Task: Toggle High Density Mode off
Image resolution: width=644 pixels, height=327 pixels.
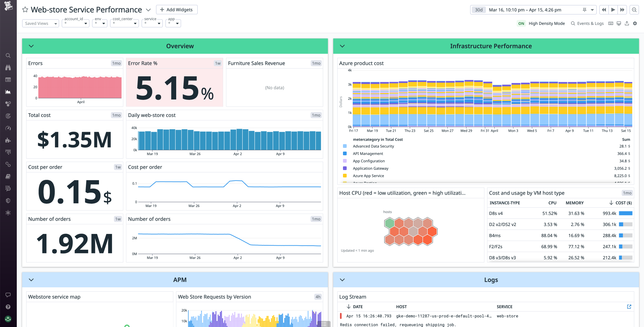Action: pyautogui.click(x=521, y=24)
